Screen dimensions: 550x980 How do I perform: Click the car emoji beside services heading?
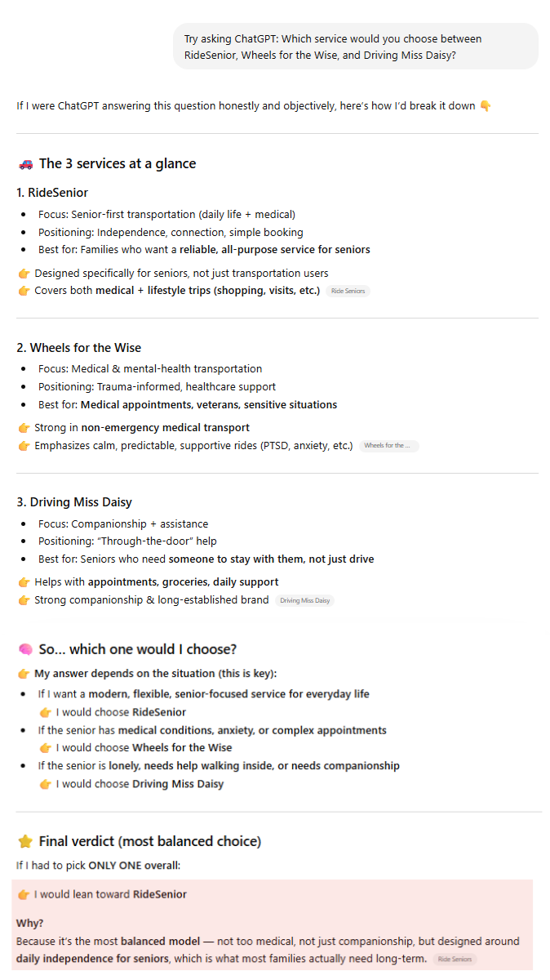pos(25,163)
